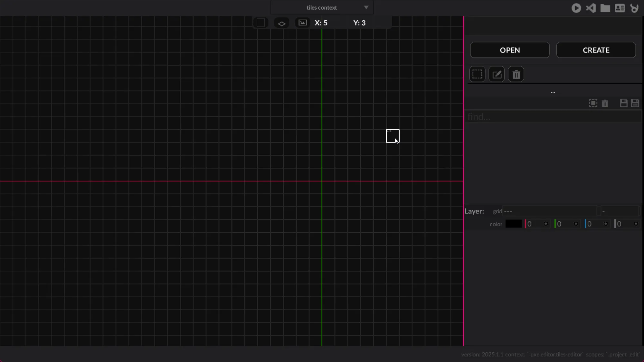Click the small select-all icon above find
Screen dimensions: 644x362
point(593,103)
